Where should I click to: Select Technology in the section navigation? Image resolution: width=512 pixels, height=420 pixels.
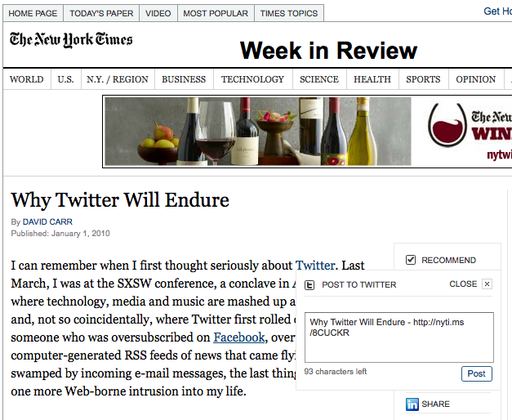252,79
